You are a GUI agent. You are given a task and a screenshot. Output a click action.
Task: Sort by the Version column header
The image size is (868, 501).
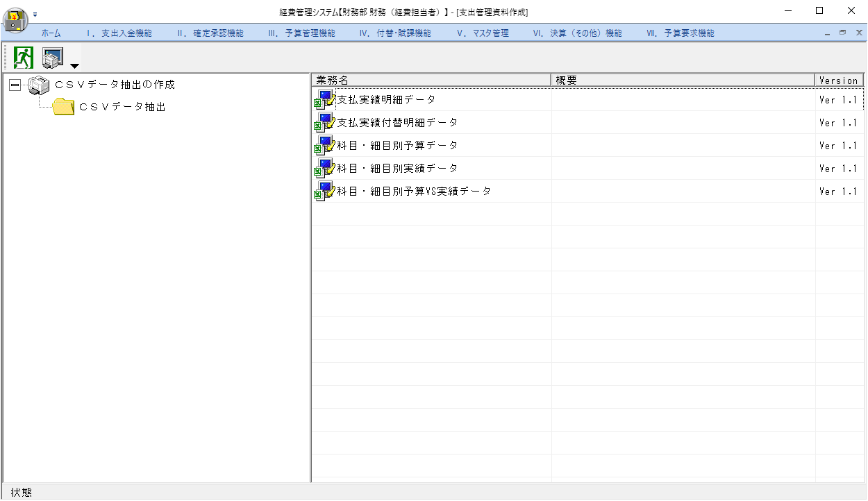[840, 80]
